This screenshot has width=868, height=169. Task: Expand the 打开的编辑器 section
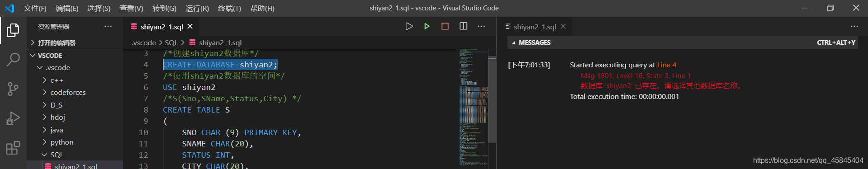[57, 42]
